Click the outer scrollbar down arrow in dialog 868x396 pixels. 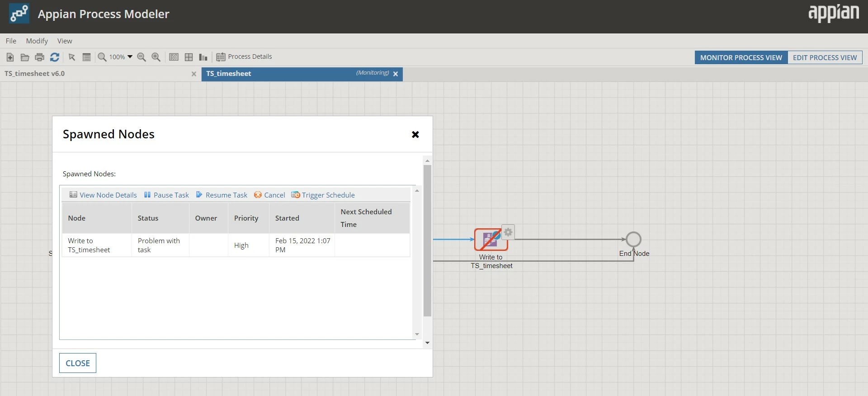427,343
